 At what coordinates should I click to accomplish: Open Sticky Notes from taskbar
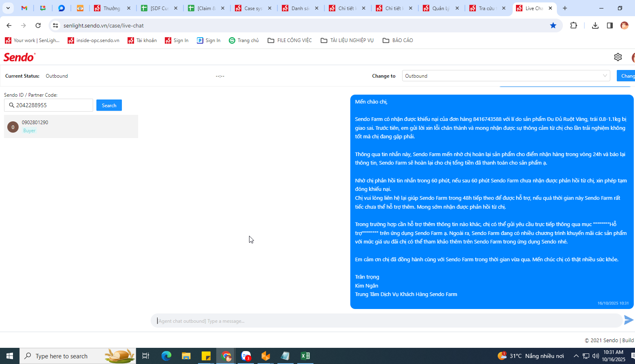(206, 356)
